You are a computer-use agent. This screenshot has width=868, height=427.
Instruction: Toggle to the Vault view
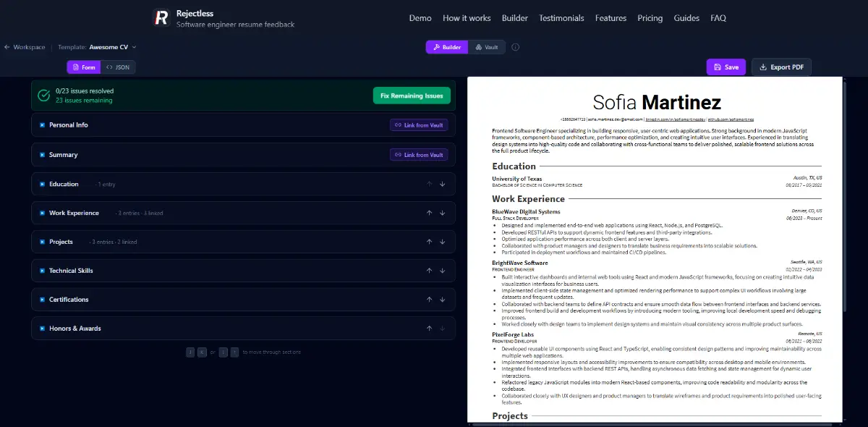[x=487, y=47]
